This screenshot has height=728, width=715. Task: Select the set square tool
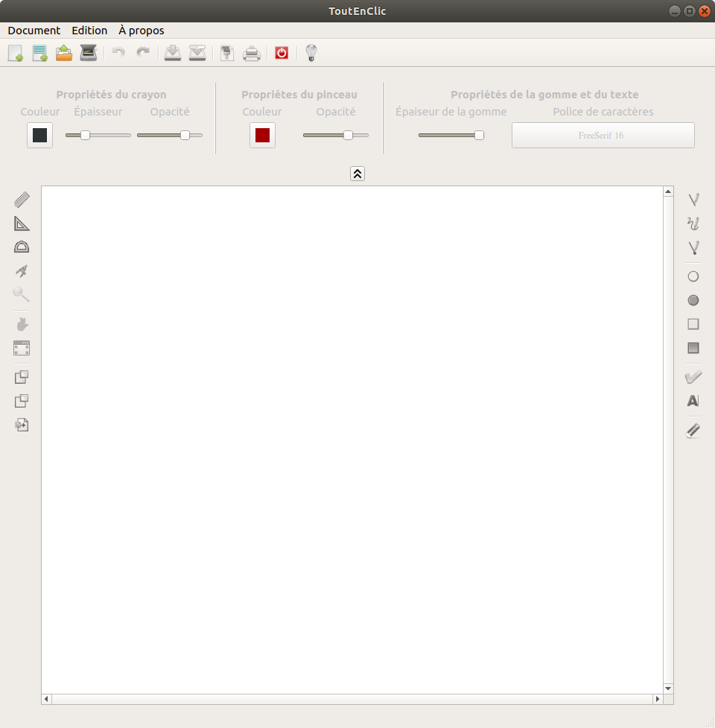(x=22, y=224)
